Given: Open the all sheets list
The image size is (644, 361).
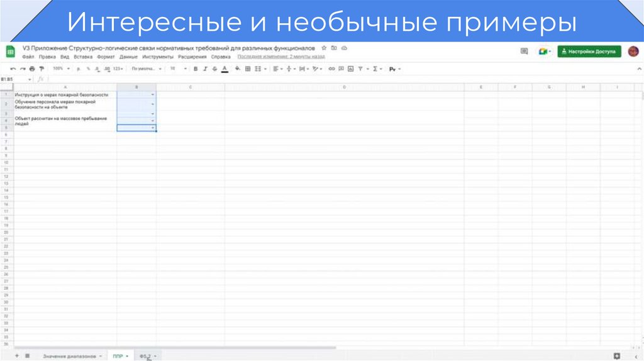Looking at the screenshot, I should click(28, 356).
